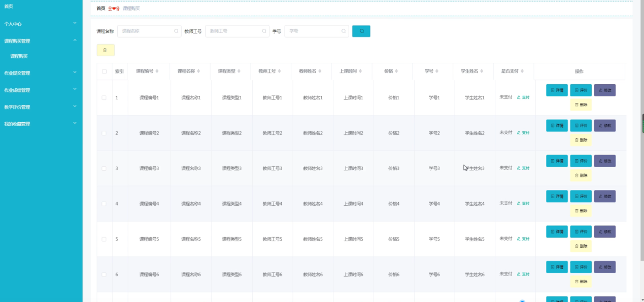Screen dimensions: 644x302
Task: Sort by 教师姓名 column
Action: coord(320,71)
